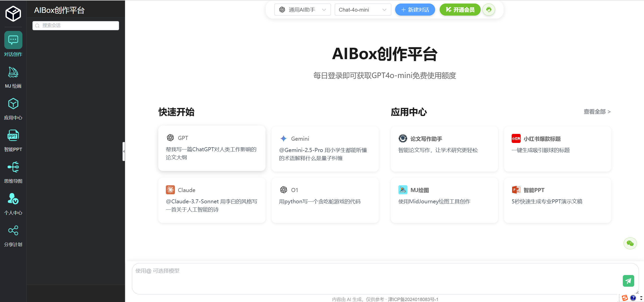The image size is (644, 302).
Task: Click 新建对话 button
Action: pyautogui.click(x=415, y=10)
